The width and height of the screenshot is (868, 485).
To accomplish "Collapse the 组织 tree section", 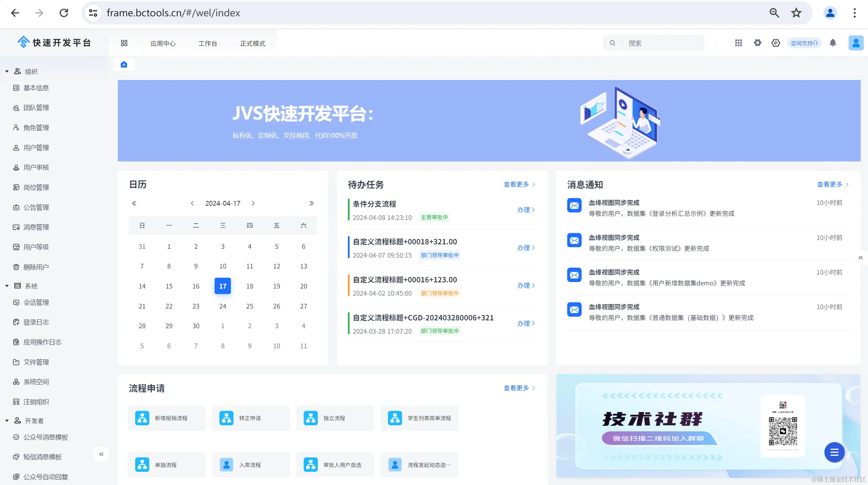I will tap(7, 72).
